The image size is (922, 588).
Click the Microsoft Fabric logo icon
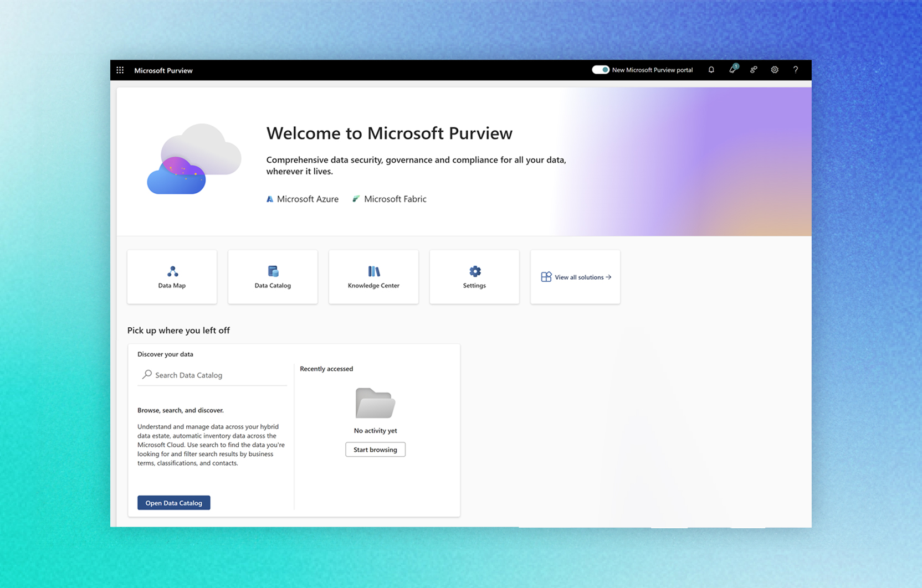point(356,199)
